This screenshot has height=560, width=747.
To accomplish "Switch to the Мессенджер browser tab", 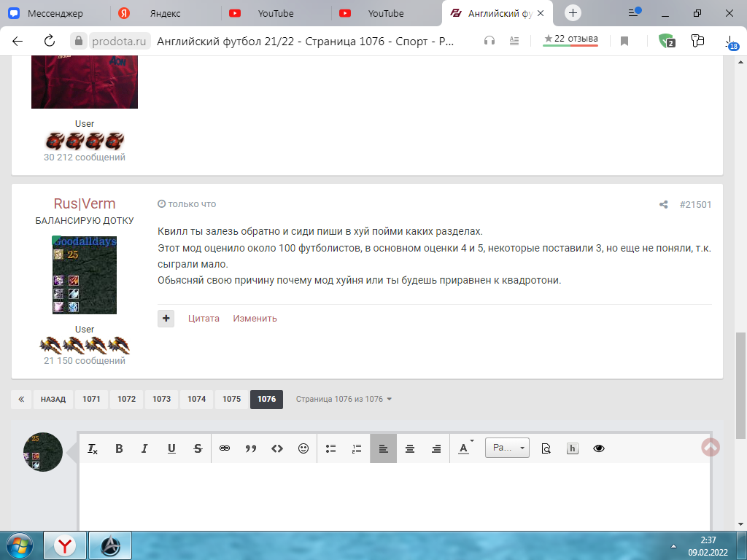I will (54, 13).
